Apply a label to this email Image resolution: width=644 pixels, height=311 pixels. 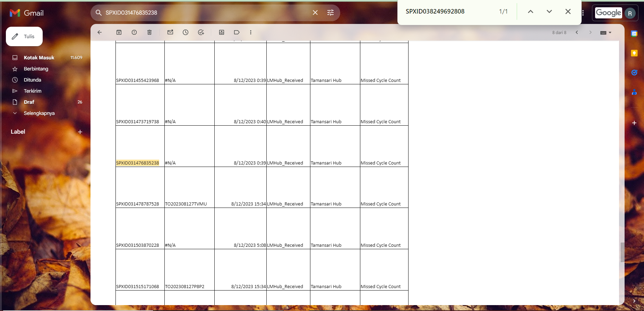(x=237, y=32)
